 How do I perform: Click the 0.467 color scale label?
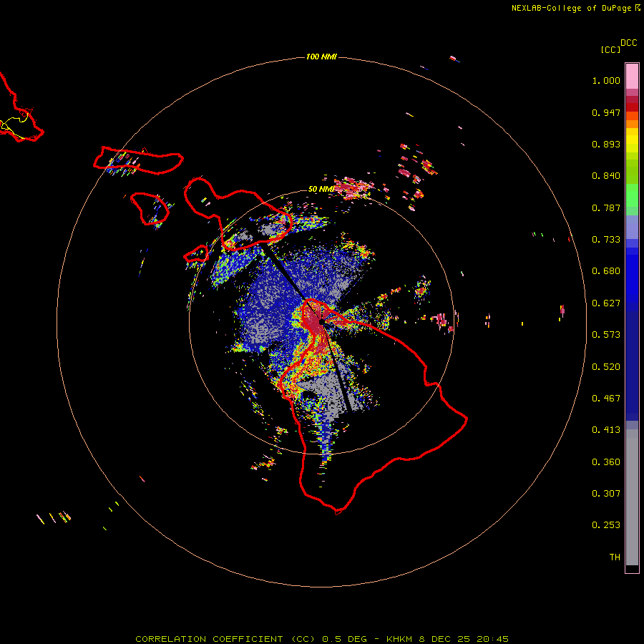tap(606, 399)
